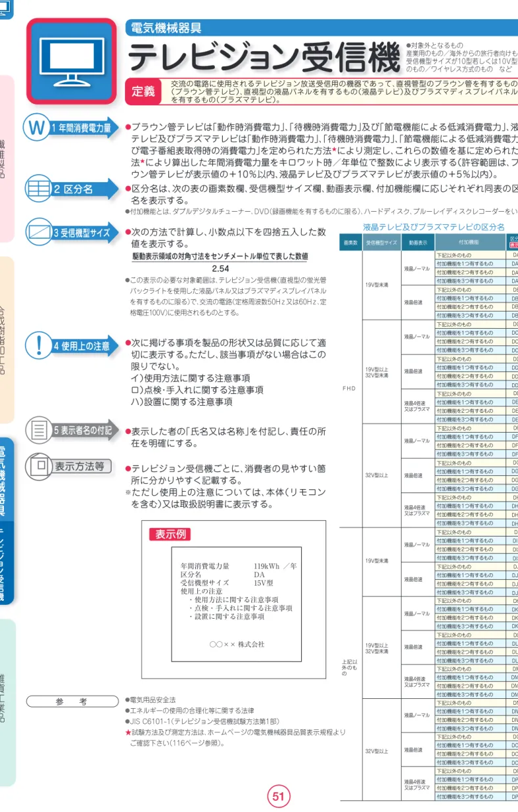Select the 表示方法等 label

click(x=82, y=466)
